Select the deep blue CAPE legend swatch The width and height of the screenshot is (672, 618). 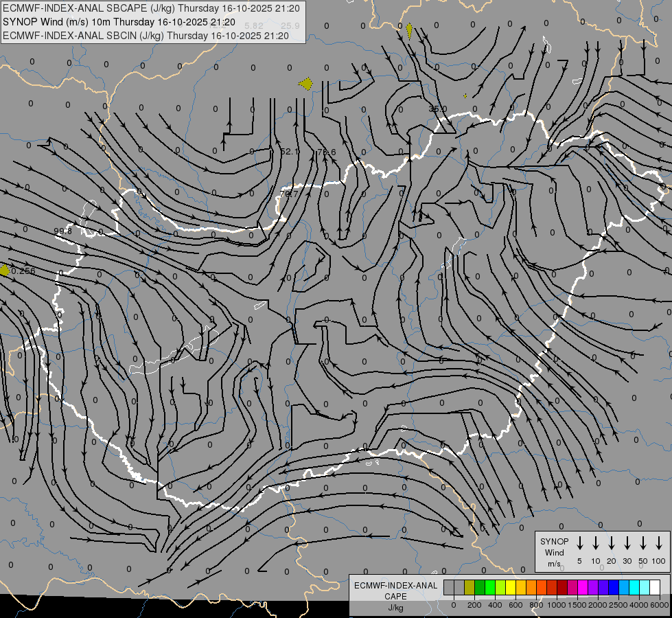[613, 587]
